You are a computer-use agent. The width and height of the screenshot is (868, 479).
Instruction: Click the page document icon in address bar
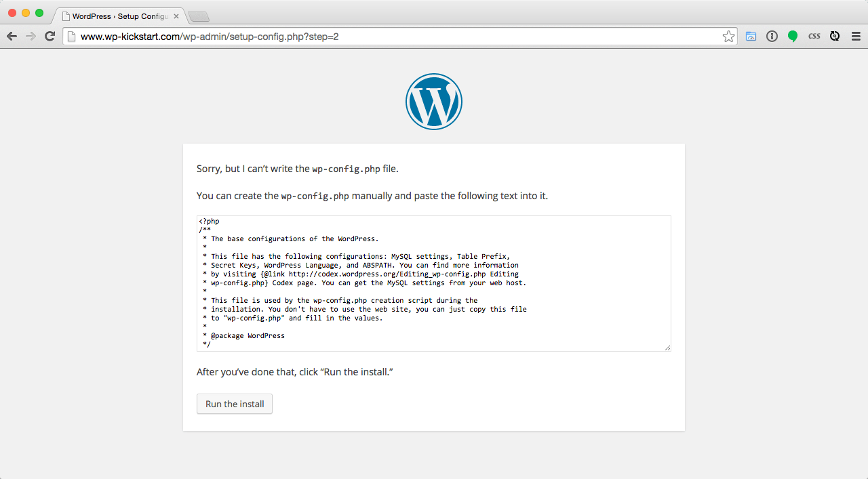click(71, 37)
